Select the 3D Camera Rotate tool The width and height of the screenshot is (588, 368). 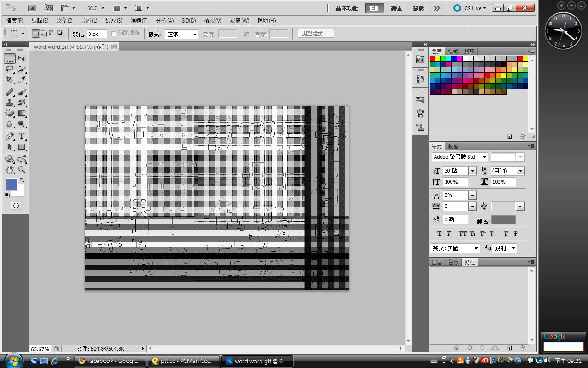click(x=22, y=159)
